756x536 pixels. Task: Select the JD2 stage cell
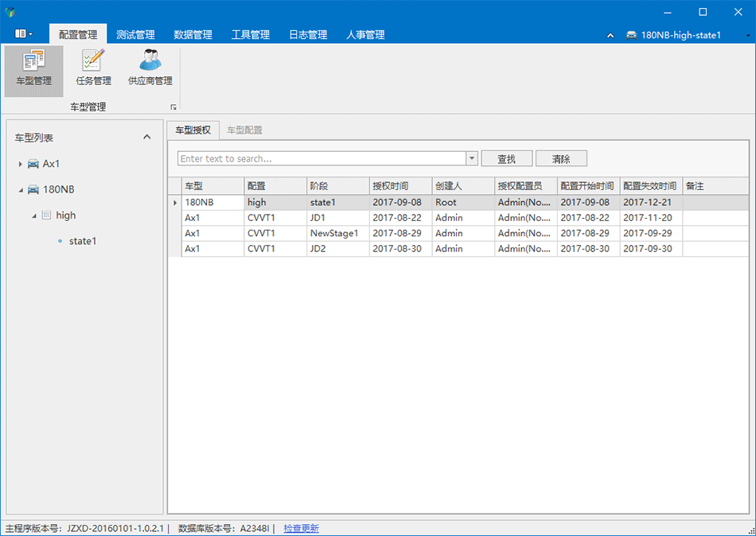coord(338,249)
